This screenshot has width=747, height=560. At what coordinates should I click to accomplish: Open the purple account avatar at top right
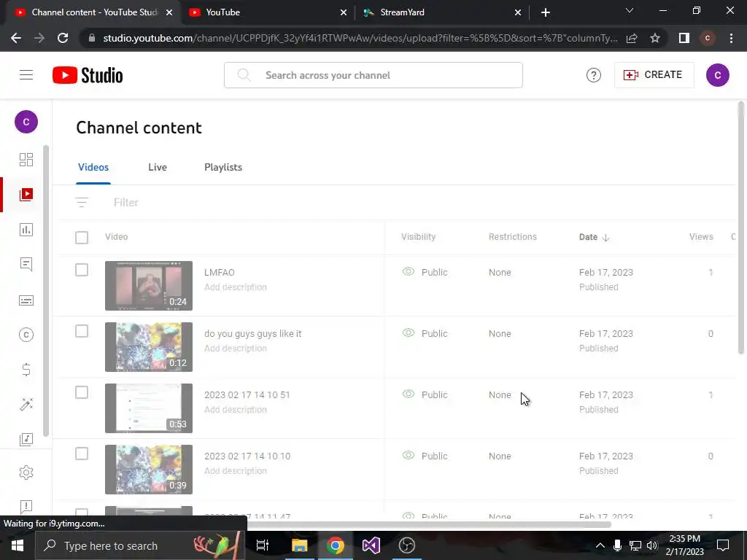coord(718,75)
